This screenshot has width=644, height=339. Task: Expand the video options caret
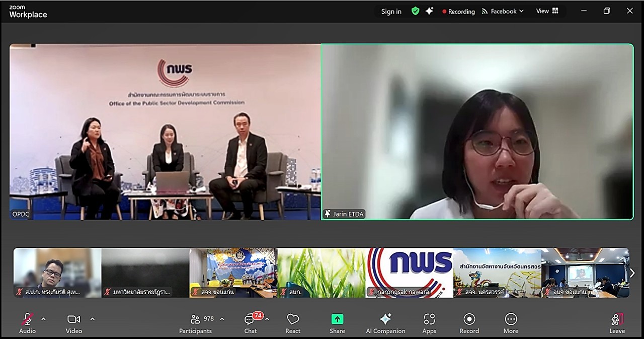pyautogui.click(x=92, y=319)
